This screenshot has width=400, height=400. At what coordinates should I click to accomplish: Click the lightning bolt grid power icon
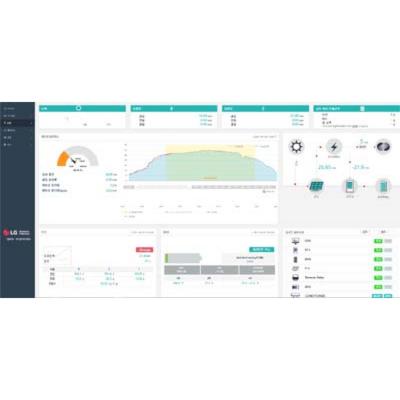click(334, 147)
